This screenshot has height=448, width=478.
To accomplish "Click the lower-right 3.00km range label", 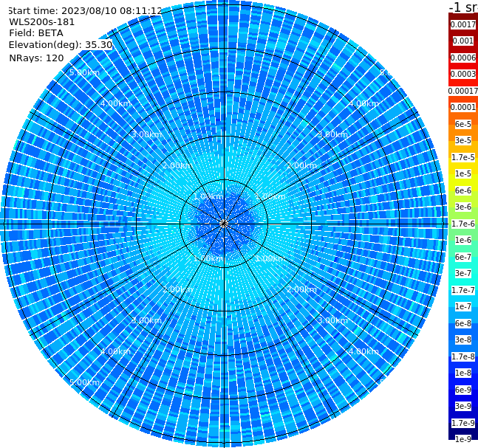I will click(x=333, y=320).
